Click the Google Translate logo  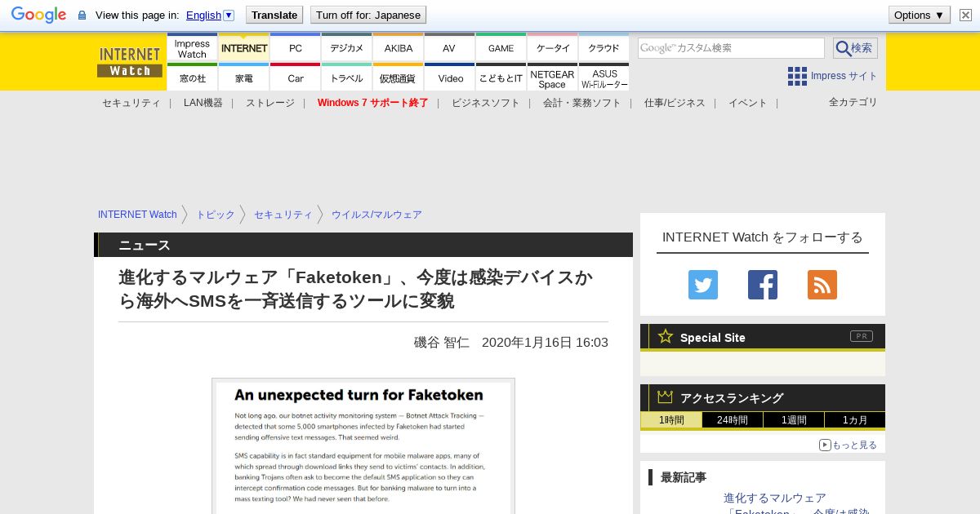[38, 15]
